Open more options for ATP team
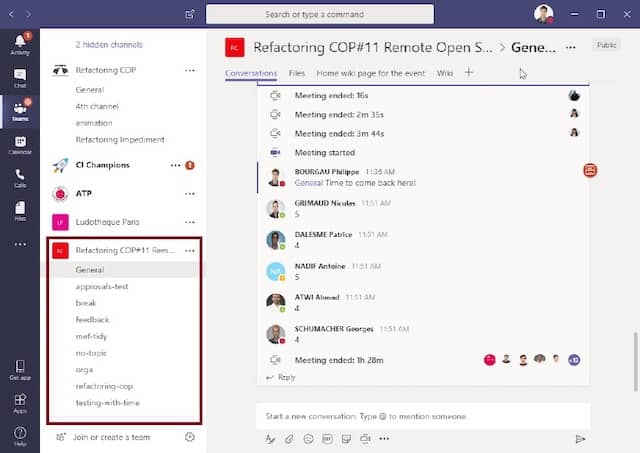Image resolution: width=640 pixels, height=453 pixels. click(190, 194)
